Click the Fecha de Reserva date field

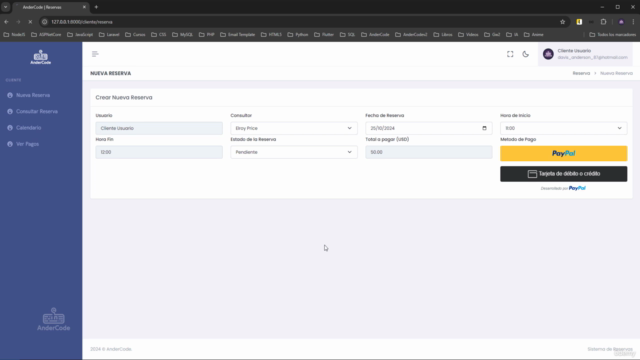(x=429, y=128)
